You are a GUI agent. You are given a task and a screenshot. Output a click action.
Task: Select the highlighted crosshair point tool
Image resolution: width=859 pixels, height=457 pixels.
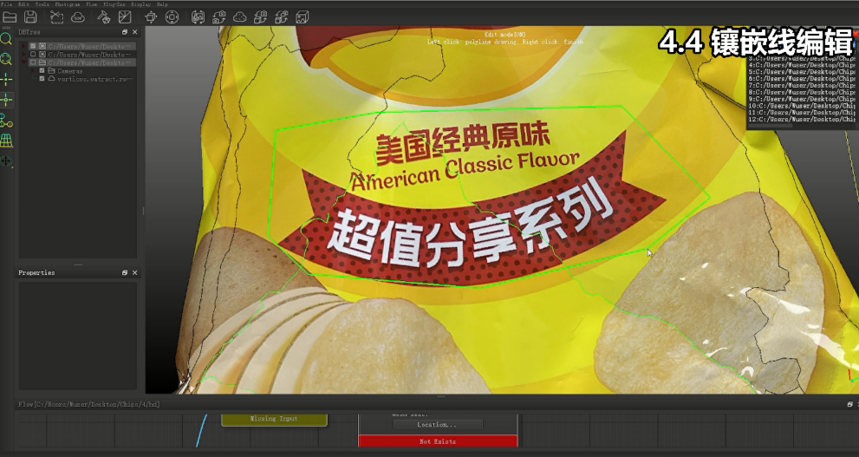coord(6,100)
